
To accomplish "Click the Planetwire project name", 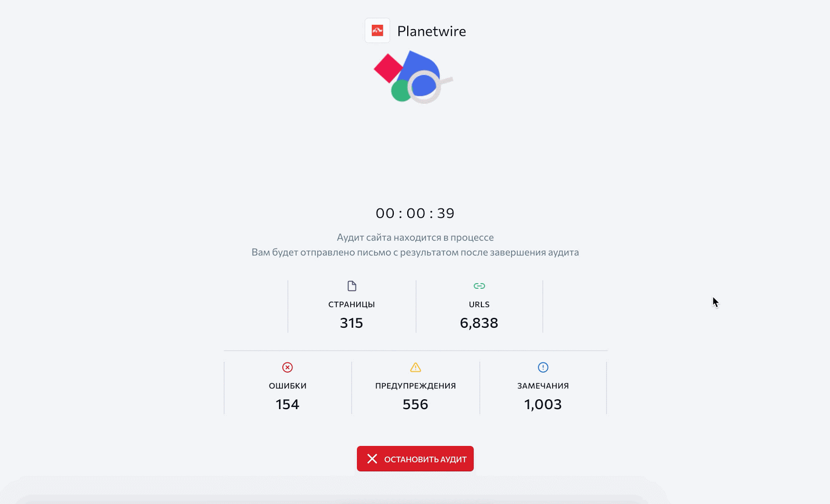I will 432,32.
